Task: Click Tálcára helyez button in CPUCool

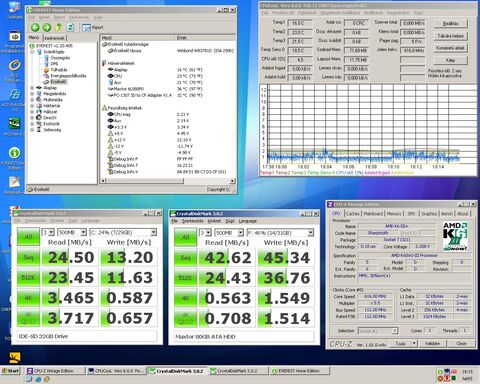Action: 450,36
